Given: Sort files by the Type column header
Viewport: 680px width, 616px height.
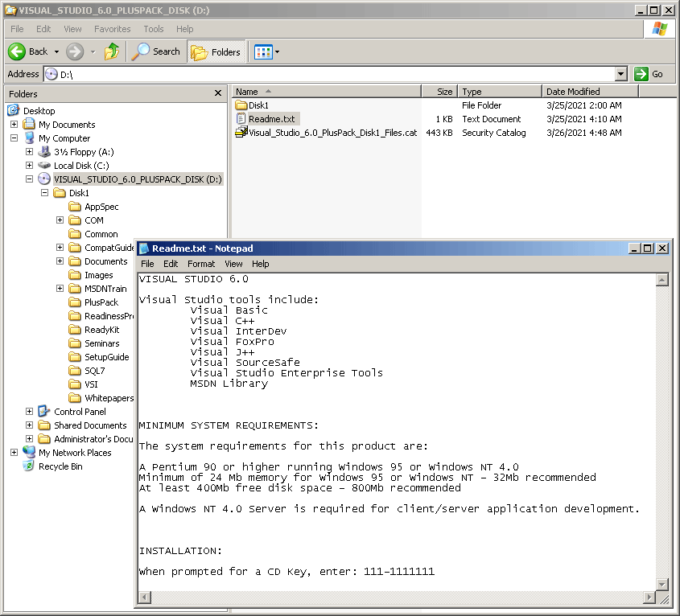Looking at the screenshot, I should 500,92.
